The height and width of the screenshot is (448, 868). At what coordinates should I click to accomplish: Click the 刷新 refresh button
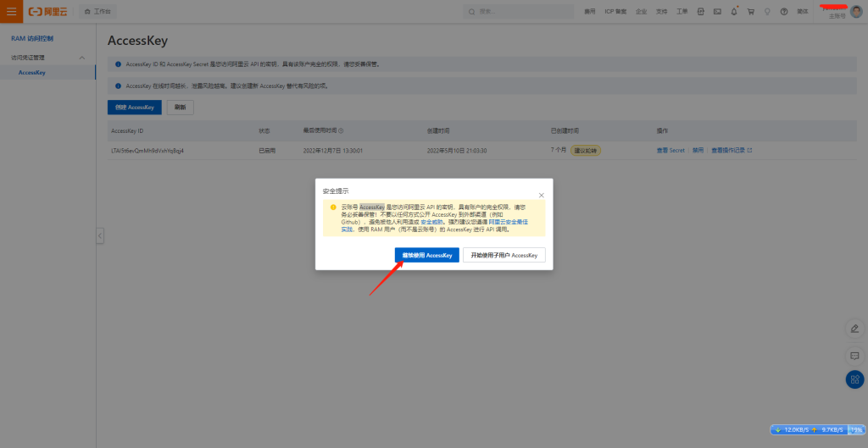[180, 108]
